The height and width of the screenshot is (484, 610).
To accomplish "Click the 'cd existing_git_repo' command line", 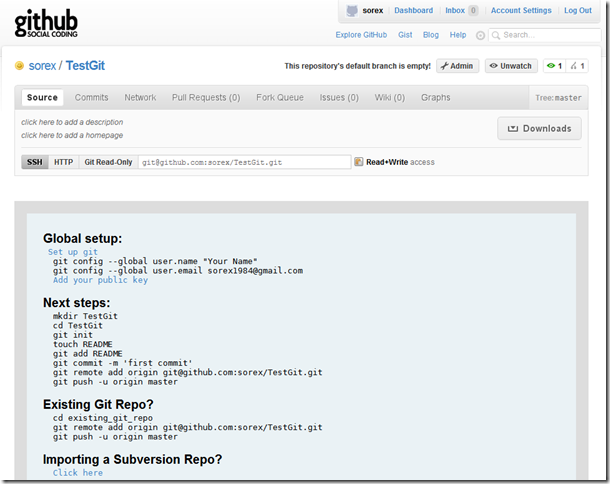I will [103, 418].
